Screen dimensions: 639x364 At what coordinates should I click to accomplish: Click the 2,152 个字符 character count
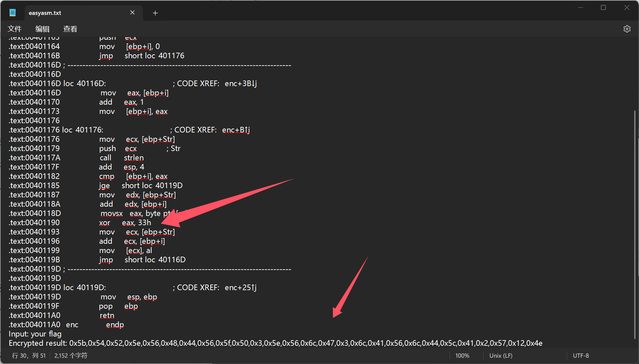(71, 355)
